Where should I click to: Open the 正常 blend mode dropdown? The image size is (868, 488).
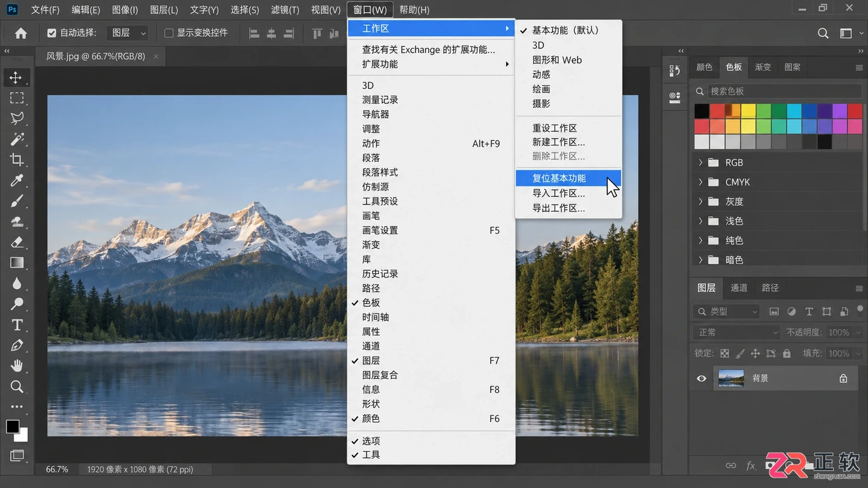[x=737, y=333]
